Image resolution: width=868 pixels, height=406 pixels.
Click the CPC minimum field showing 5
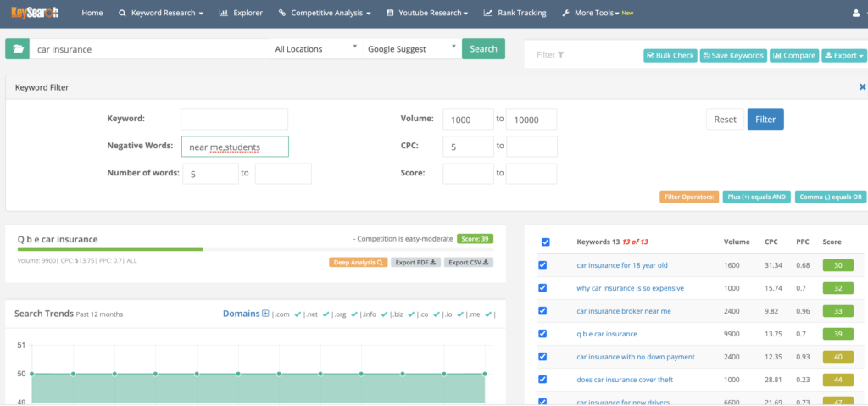pyautogui.click(x=468, y=147)
